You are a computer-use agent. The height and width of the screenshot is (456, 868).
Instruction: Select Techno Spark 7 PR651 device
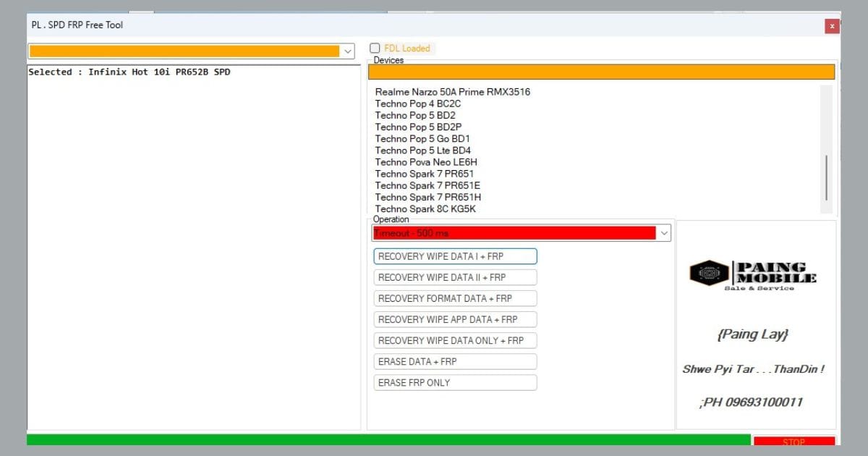coord(425,174)
